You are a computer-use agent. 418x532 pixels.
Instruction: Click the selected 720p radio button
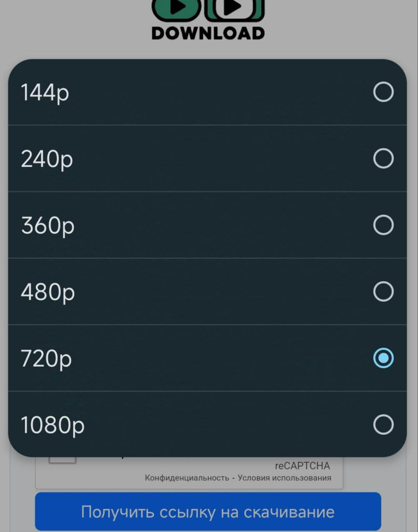coord(383,358)
